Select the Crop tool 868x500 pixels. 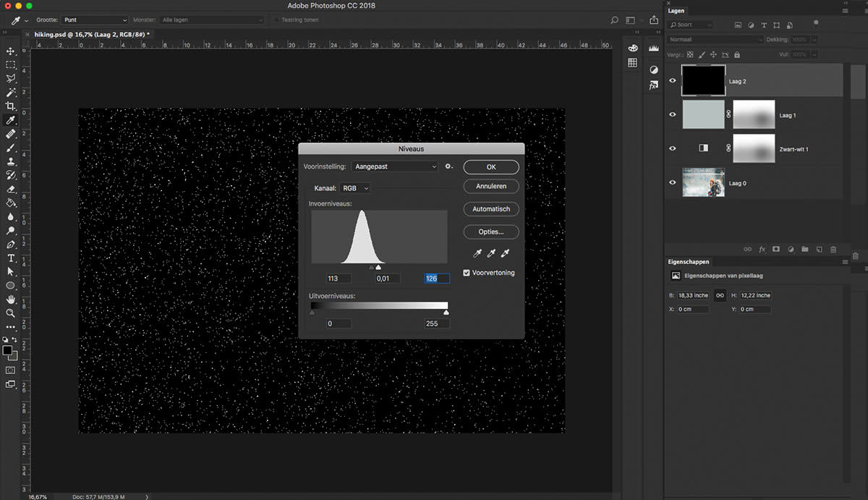[11, 106]
